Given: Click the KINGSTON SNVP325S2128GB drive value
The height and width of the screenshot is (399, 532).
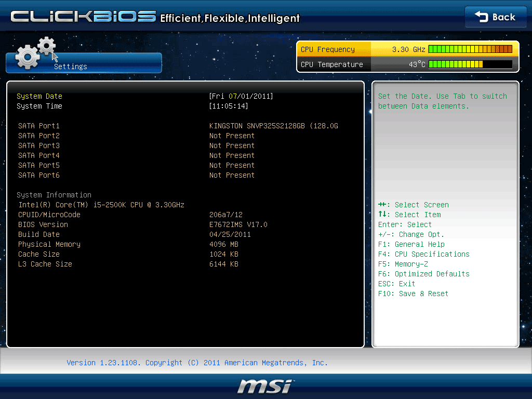Looking at the screenshot, I should [x=273, y=126].
